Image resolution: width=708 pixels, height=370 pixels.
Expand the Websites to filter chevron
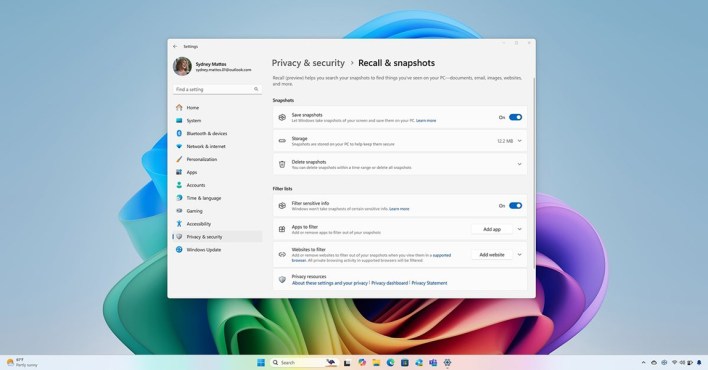pyautogui.click(x=519, y=255)
